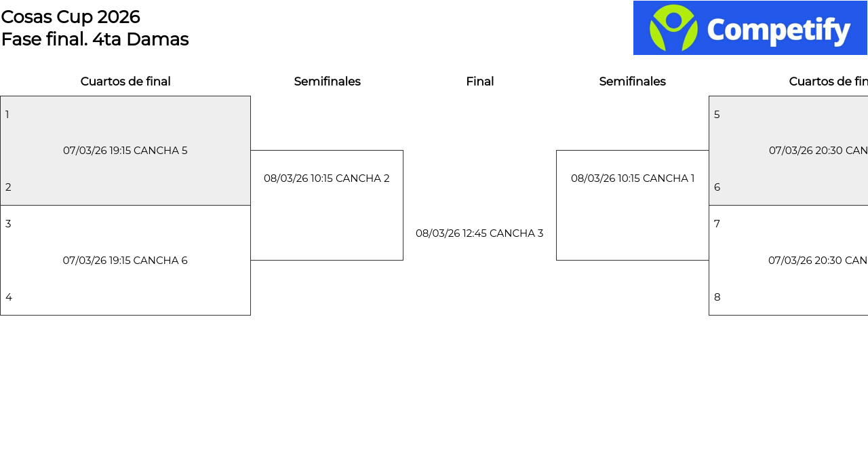
Task: Open the 10:15 CANCHA 1 semifinal match
Action: click(x=633, y=178)
